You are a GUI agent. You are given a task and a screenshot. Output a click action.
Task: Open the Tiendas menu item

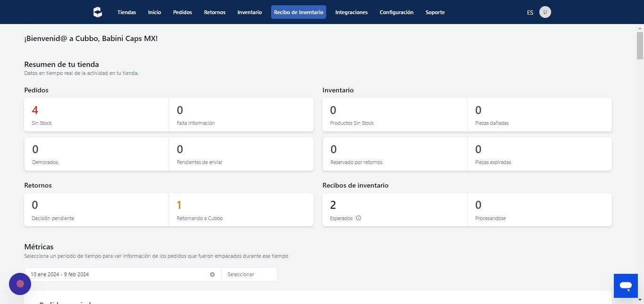pos(127,12)
